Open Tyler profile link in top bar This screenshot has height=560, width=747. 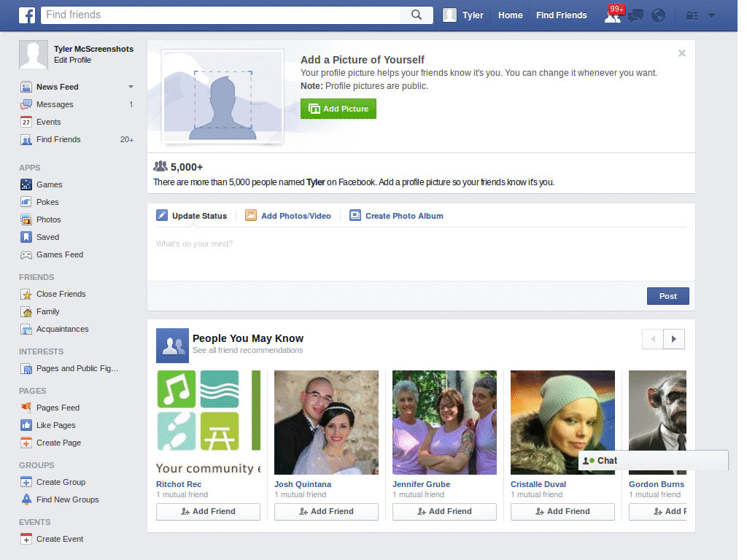[463, 15]
